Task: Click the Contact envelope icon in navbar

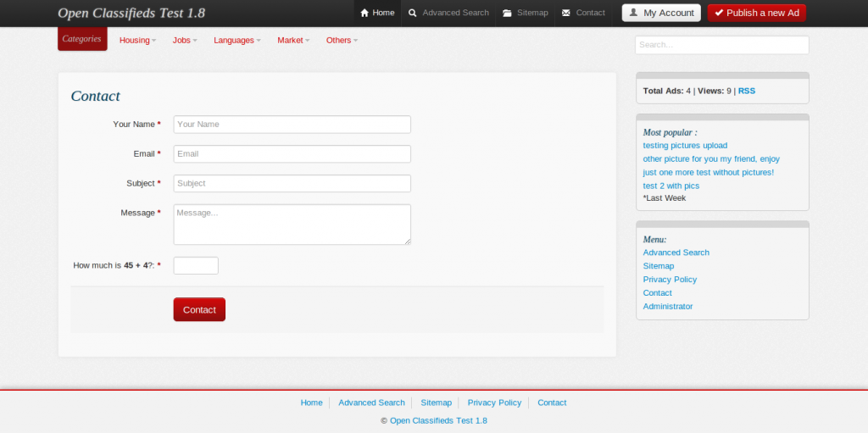Action: tap(565, 13)
